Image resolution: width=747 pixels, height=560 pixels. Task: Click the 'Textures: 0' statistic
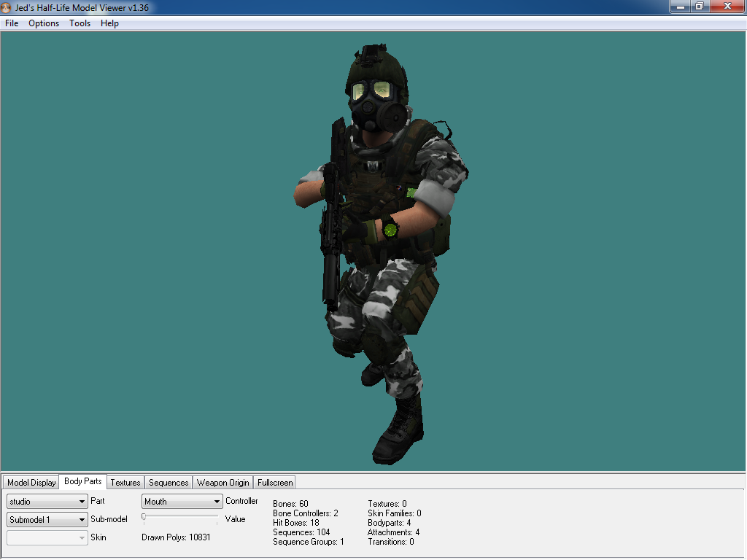pos(387,504)
